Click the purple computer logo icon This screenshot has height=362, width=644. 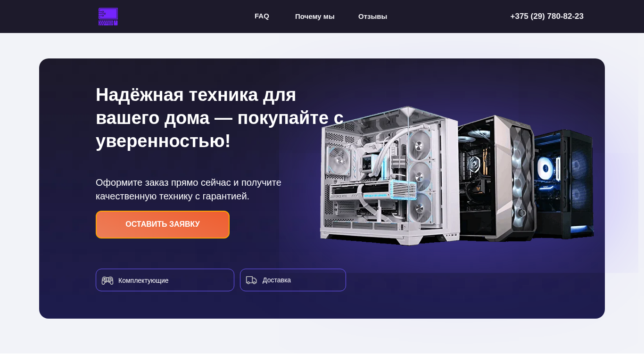108,16
